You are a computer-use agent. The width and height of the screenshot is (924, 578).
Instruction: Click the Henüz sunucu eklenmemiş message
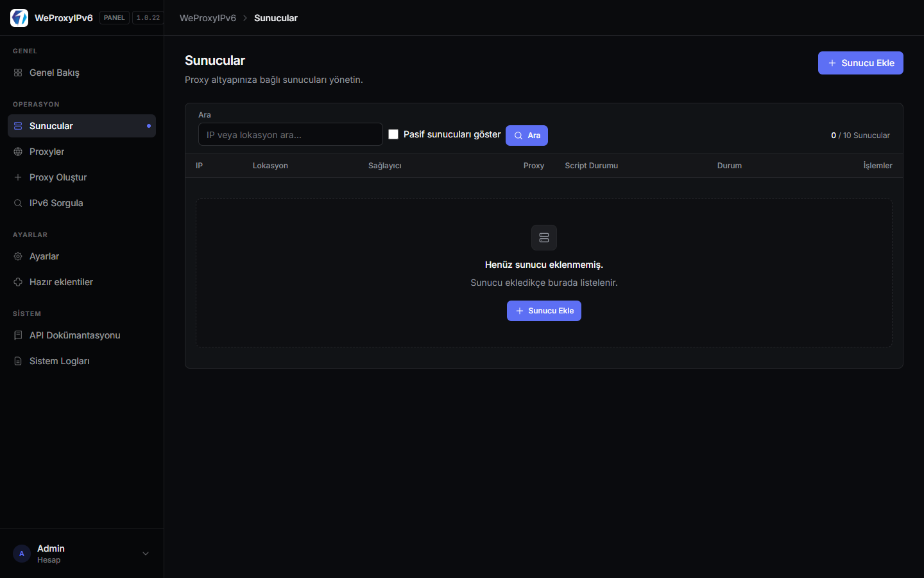tap(544, 265)
